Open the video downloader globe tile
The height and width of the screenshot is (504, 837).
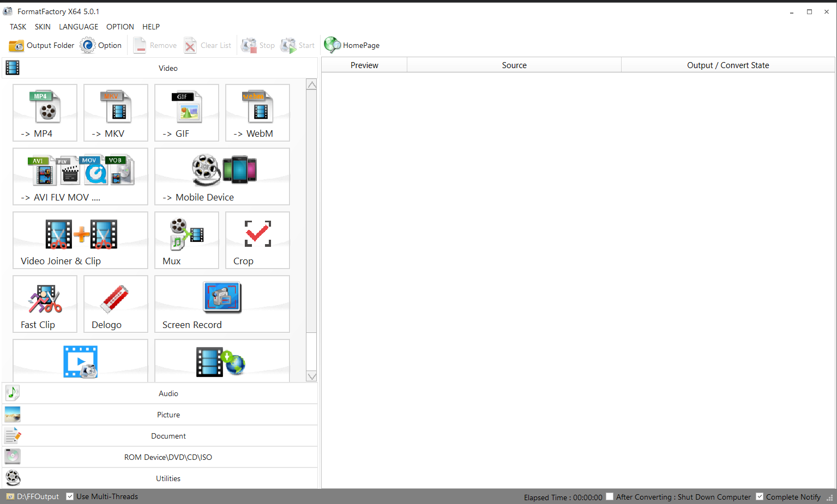click(222, 361)
